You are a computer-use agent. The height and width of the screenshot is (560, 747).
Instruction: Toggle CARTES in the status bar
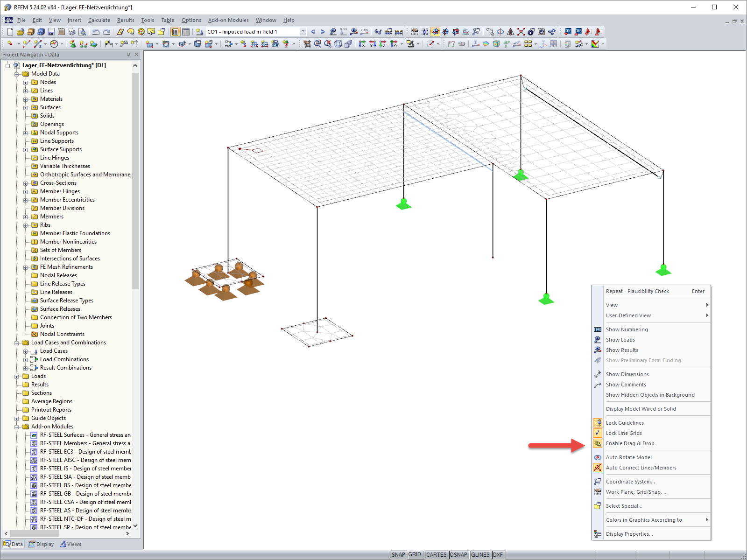[x=437, y=555]
